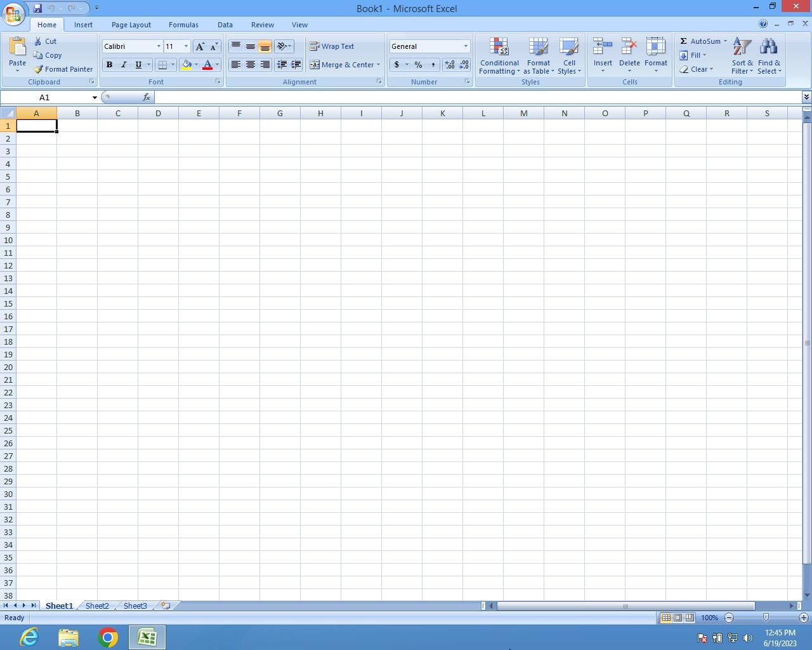The height and width of the screenshot is (650, 812).
Task: Click the Format Painter icon
Action: pos(39,69)
